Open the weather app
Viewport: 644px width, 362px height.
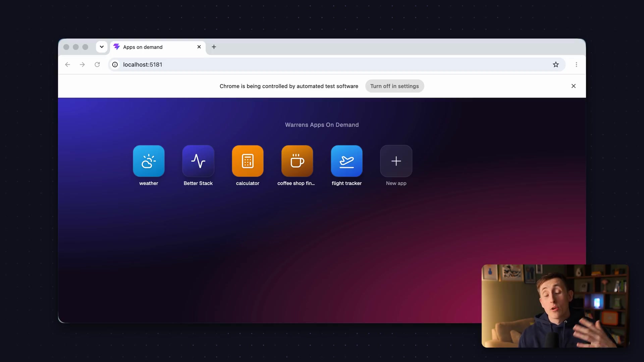click(149, 161)
